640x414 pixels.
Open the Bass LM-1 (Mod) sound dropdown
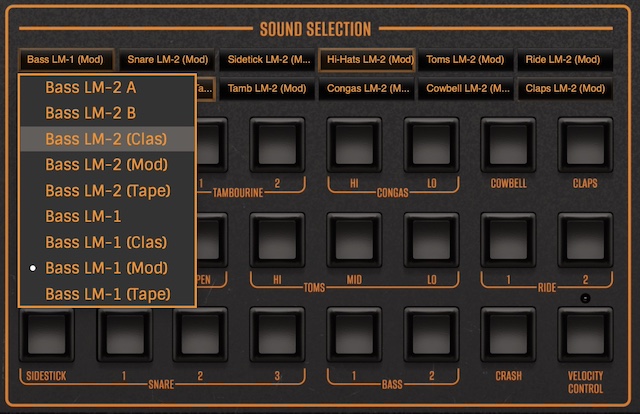point(66,60)
